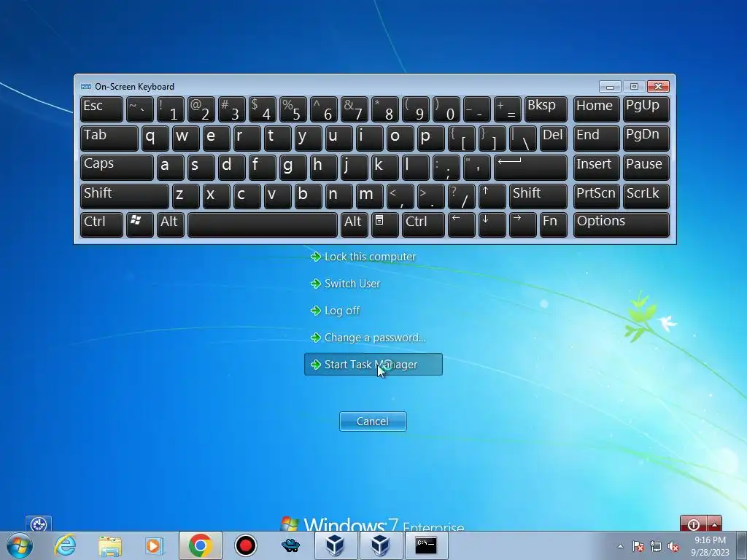747x560 pixels.
Task: Click the Cancel button
Action: 373,421
